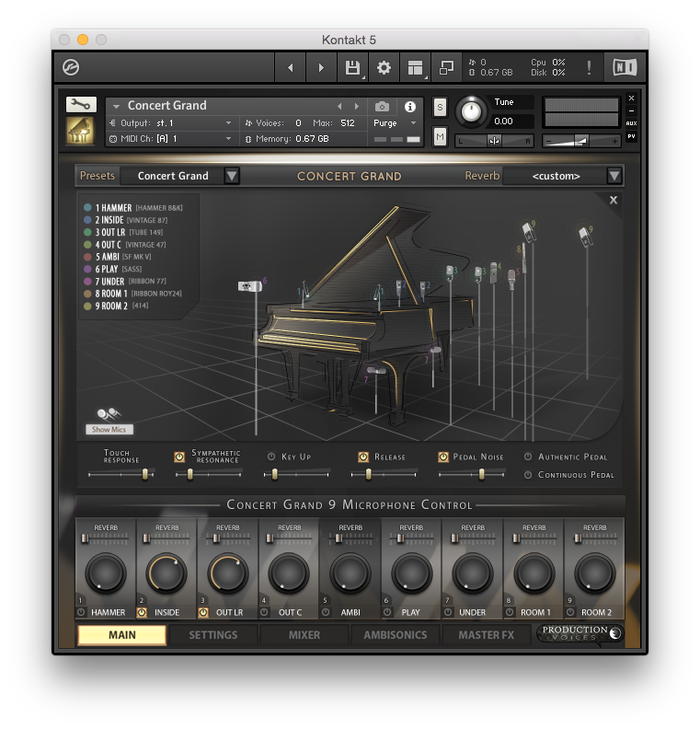Select 1 HAMMER mic in the legend list
The width and height of the screenshot is (700, 729).
point(133,208)
